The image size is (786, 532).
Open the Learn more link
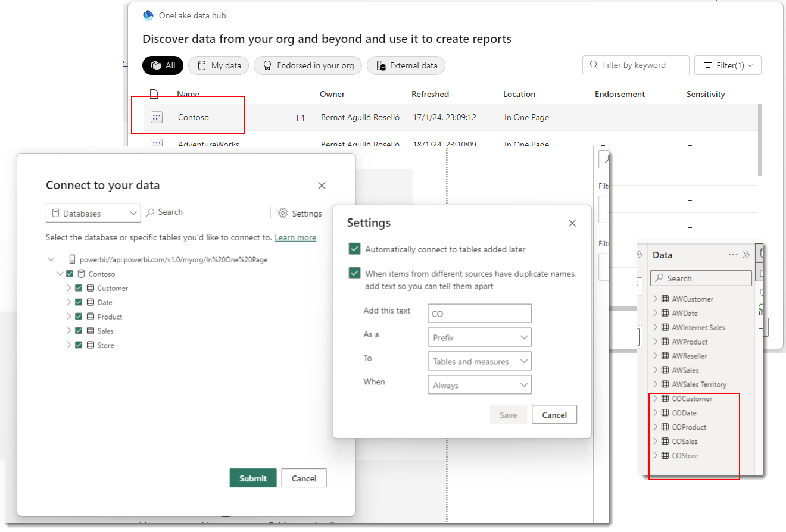tap(295, 237)
